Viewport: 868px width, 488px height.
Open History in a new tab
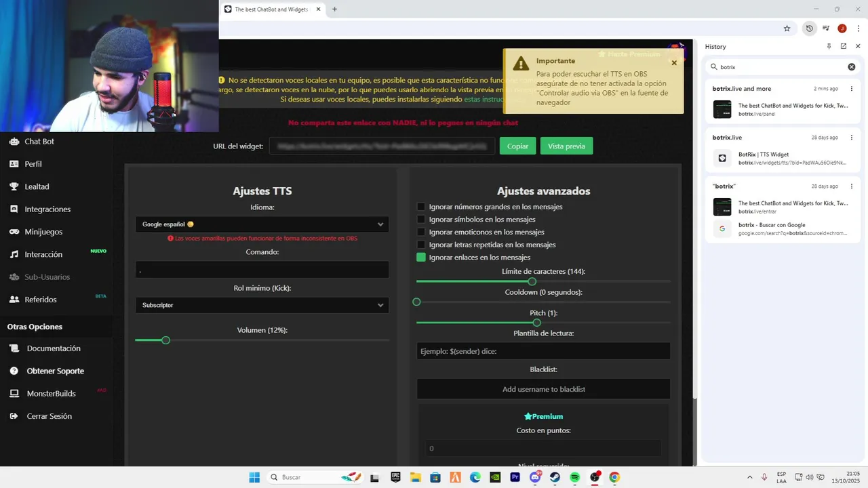(x=844, y=46)
